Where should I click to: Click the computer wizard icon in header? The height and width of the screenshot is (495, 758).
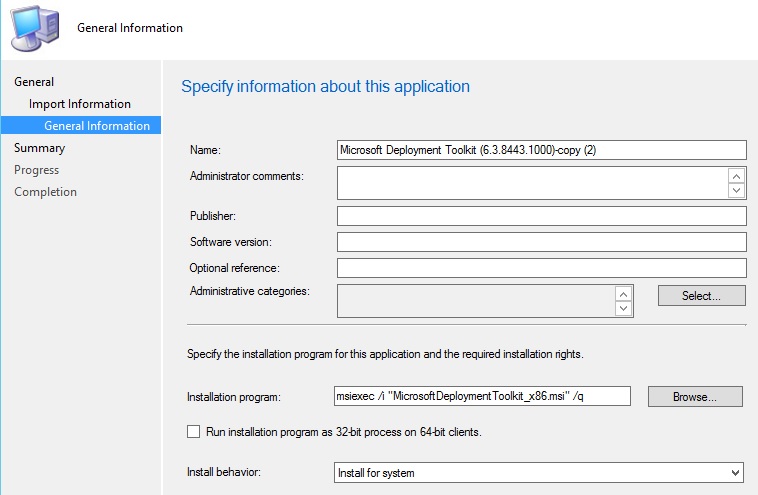(32, 27)
